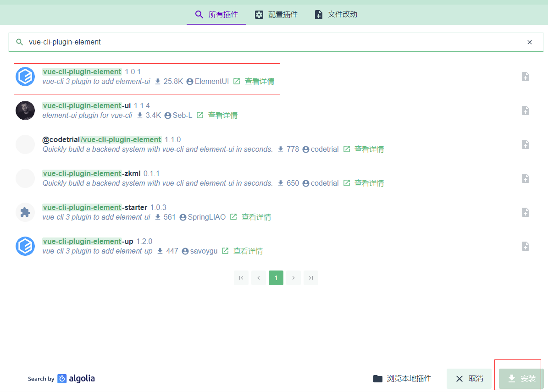Switch to the 所有插件 tab
Image resolution: width=548 pixels, height=392 pixels.
click(x=216, y=14)
